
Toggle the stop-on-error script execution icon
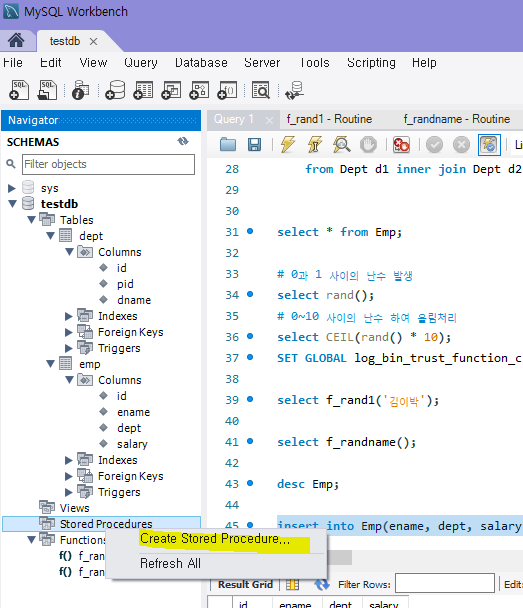[401, 145]
